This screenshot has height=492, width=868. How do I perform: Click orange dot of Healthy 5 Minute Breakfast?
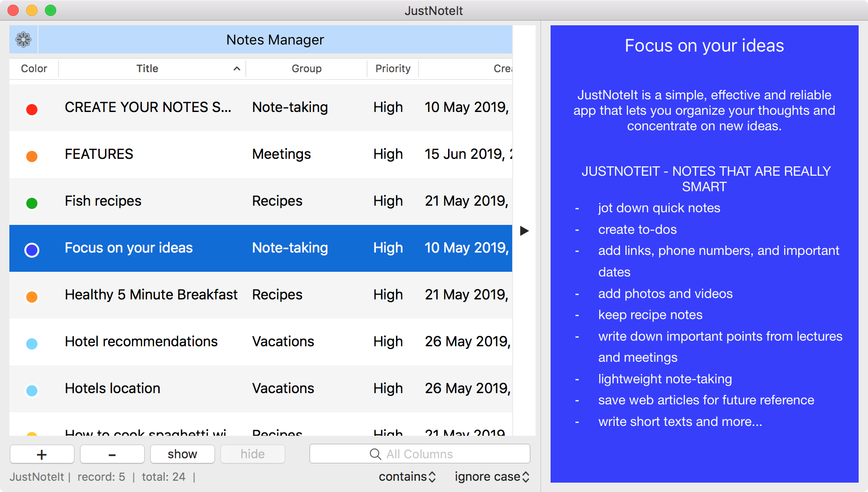[x=32, y=297]
